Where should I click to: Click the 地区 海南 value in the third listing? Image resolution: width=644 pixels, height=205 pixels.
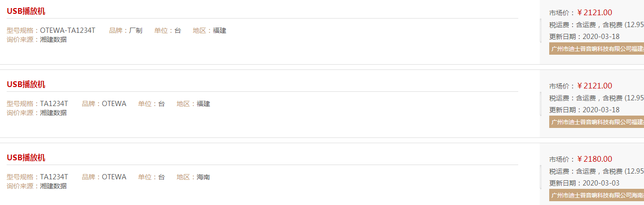203,177
